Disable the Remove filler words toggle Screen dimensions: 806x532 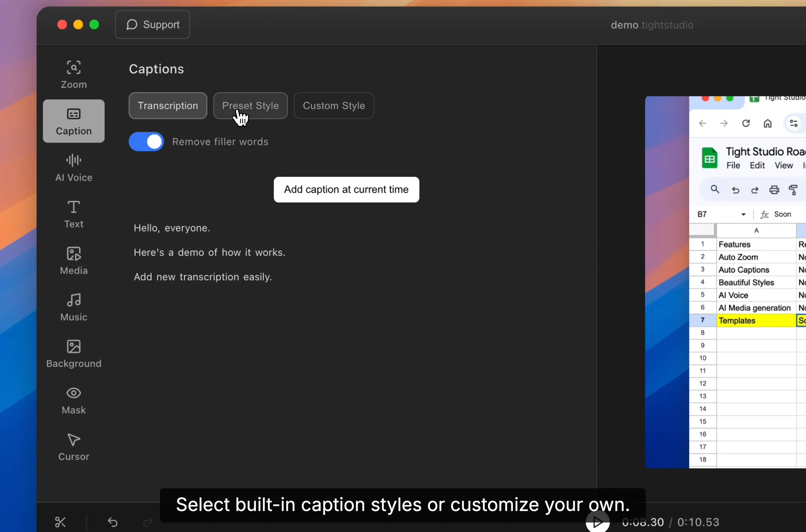pyautogui.click(x=146, y=142)
